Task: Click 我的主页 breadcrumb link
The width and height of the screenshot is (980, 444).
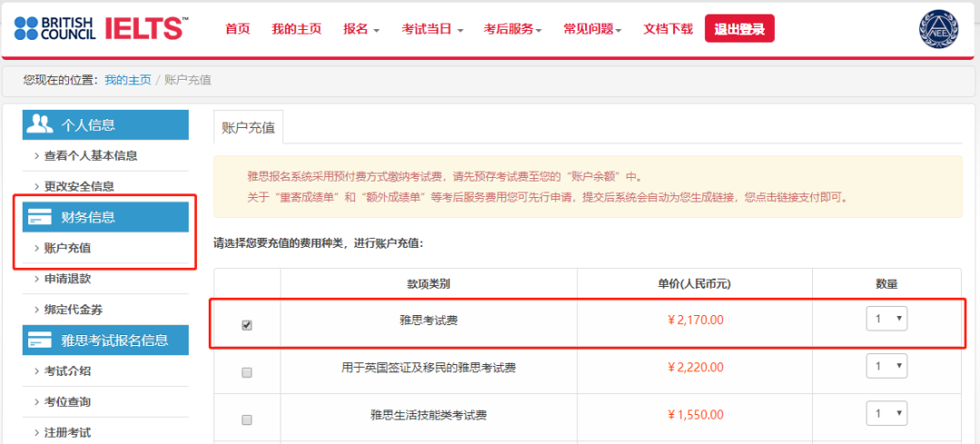Action: point(128,80)
